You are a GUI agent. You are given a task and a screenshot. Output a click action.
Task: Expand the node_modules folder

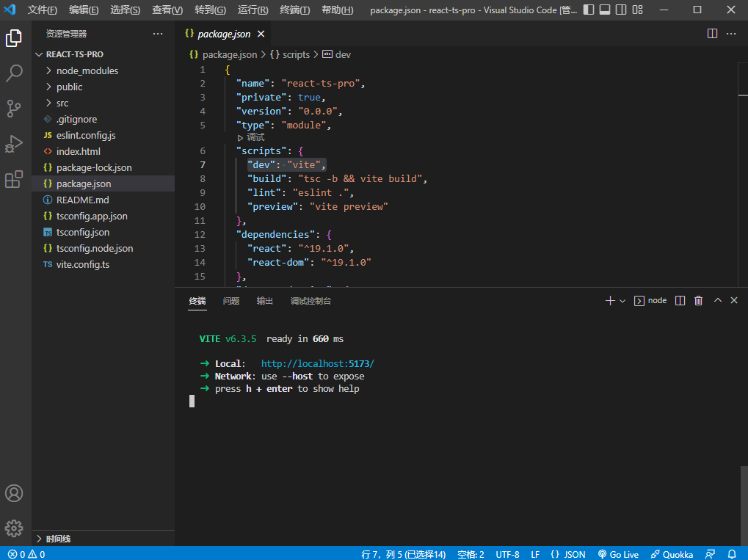pyautogui.click(x=103, y=70)
